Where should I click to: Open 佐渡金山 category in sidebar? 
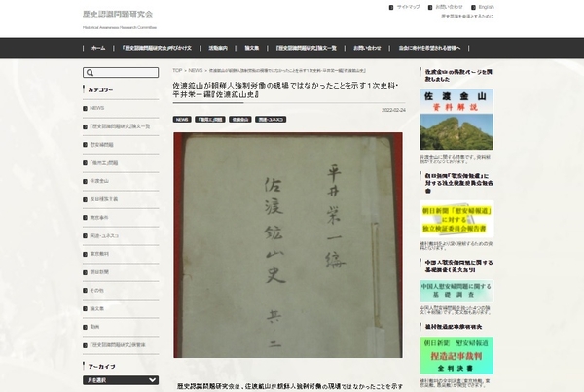click(x=99, y=181)
